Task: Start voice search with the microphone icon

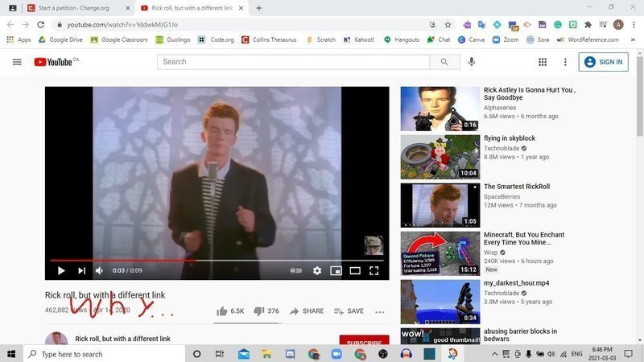Action: pos(472,62)
